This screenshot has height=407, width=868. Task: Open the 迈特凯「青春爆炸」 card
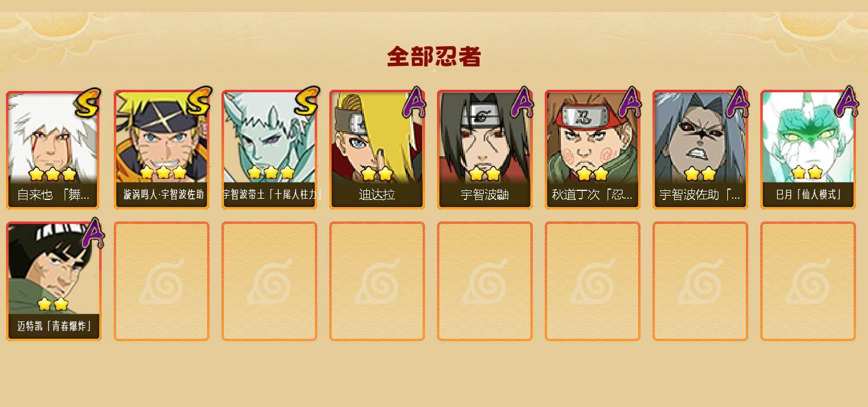tap(54, 281)
